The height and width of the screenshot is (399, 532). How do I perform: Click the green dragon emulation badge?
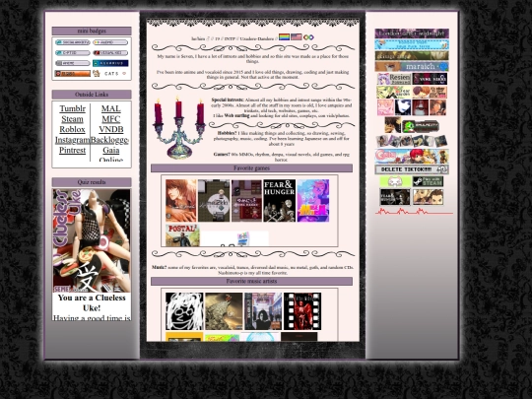pos(421,126)
